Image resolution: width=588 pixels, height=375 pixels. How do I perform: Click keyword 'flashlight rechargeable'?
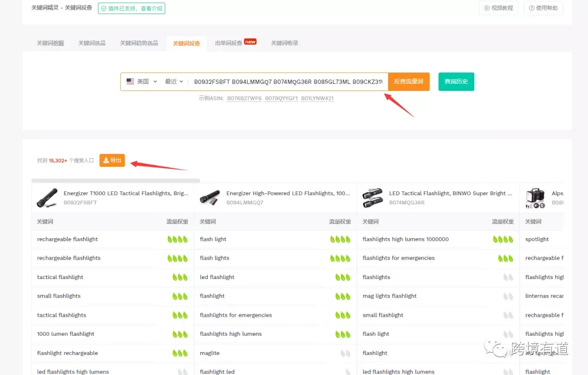[68, 353]
